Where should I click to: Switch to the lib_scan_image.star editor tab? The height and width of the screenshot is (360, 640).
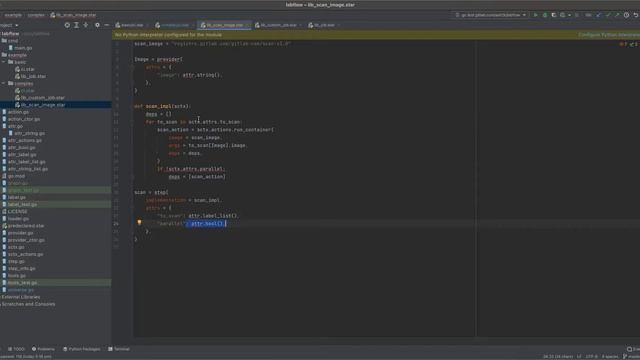coord(224,25)
